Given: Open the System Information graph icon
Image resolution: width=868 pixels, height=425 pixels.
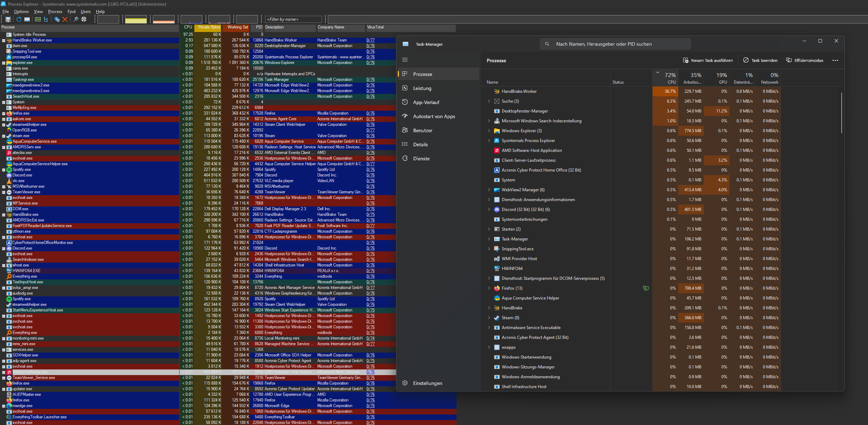Looking at the screenshot, I should tap(38, 19).
